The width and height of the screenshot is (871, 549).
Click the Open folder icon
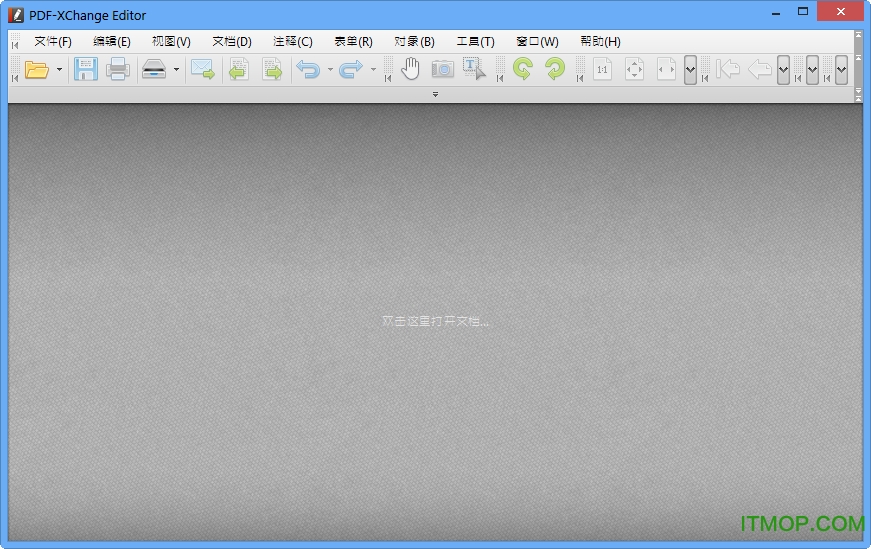click(37, 69)
